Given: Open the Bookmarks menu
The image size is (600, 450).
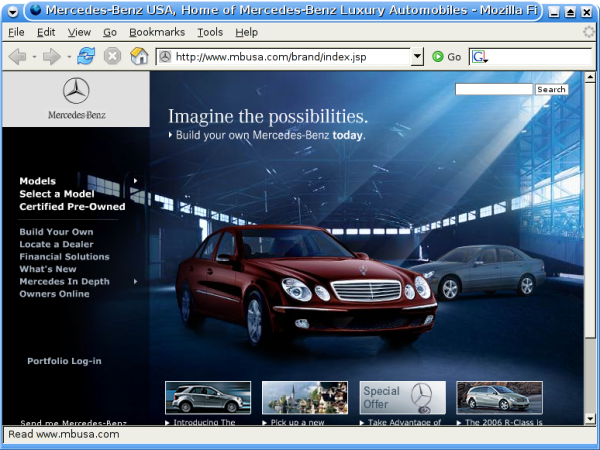Looking at the screenshot, I should [x=157, y=33].
